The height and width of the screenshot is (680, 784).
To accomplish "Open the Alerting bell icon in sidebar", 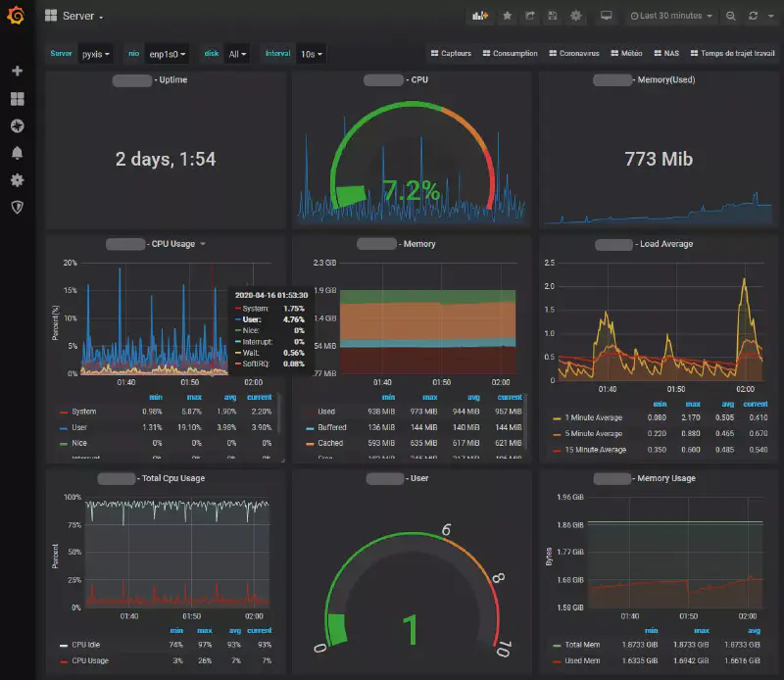I will click(x=16, y=153).
